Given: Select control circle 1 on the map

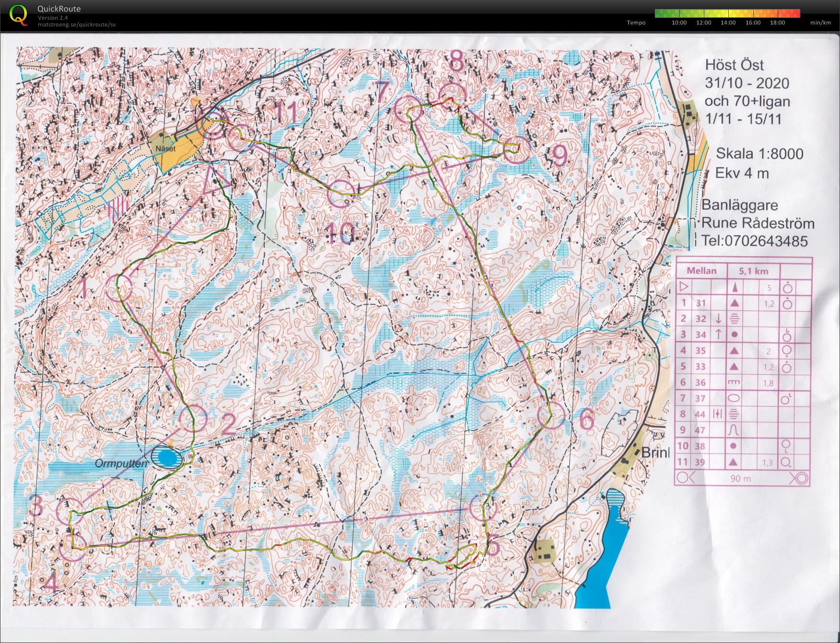Looking at the screenshot, I should (x=118, y=287).
